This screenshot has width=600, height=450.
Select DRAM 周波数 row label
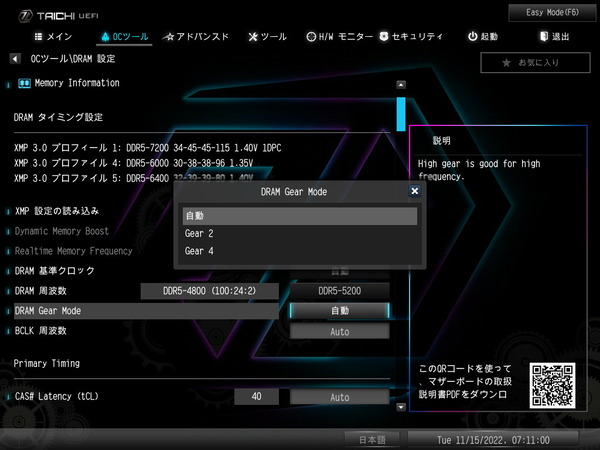tap(41, 291)
